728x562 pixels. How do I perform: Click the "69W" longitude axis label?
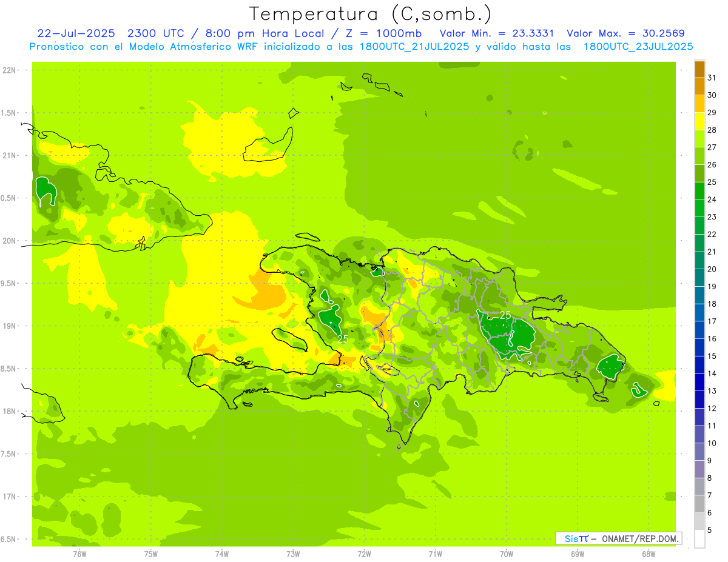[x=578, y=554]
